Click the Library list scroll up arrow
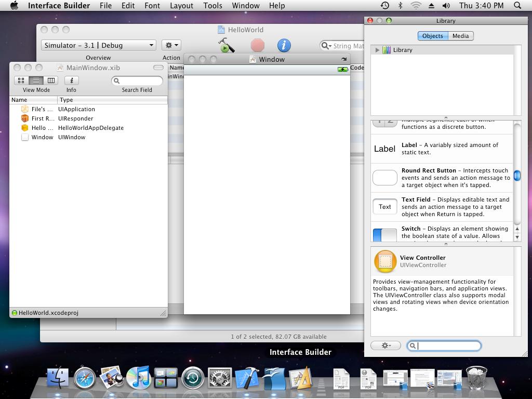Screen dimensions: 532x399 click(x=517, y=229)
